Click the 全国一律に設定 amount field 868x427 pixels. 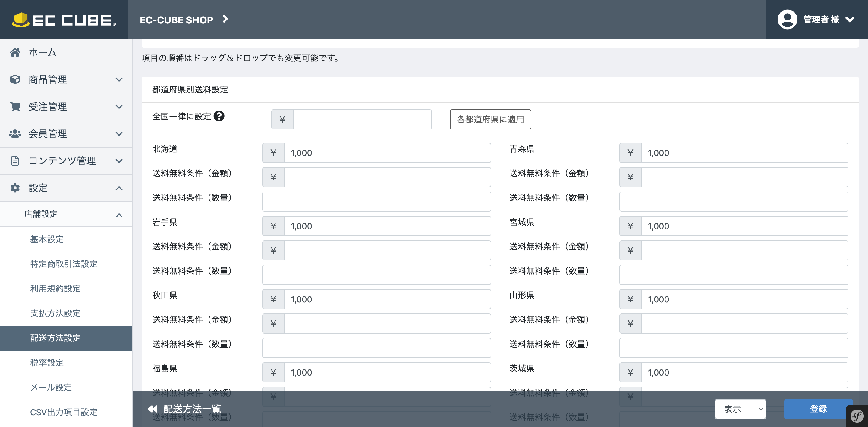[362, 119]
